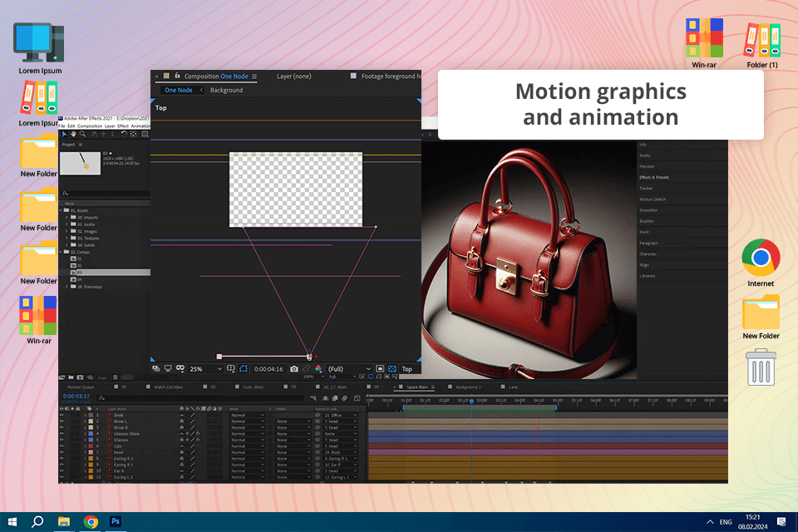Open the Motion Sketch panel
The width and height of the screenshot is (798, 532).
pyautogui.click(x=653, y=199)
